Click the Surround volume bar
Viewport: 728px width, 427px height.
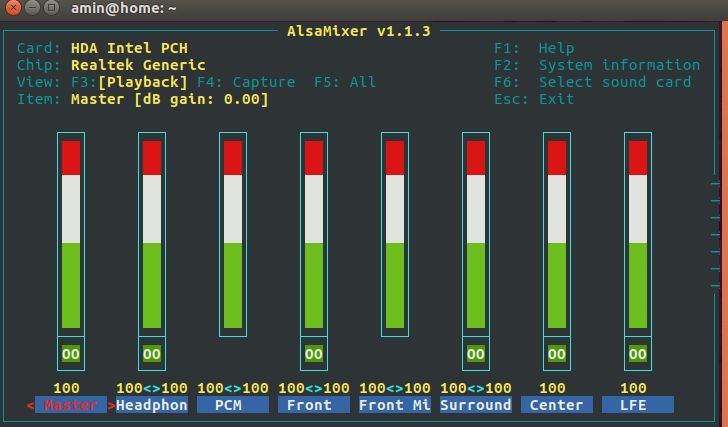pyautogui.click(x=476, y=234)
